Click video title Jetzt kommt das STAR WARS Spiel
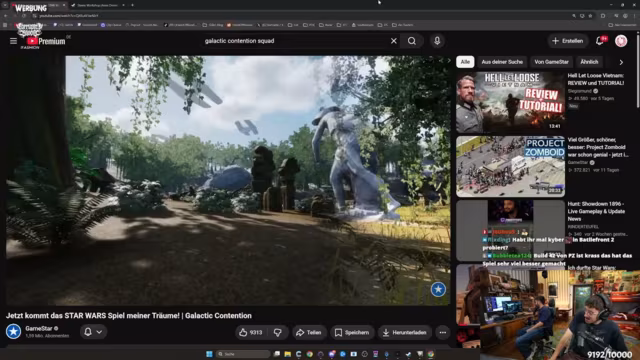The height and width of the screenshot is (360, 640). pos(129,316)
